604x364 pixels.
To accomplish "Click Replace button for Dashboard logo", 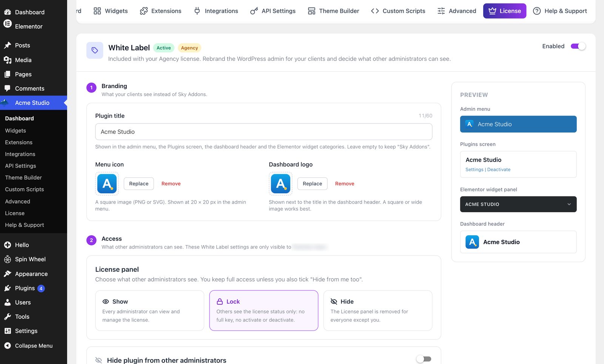I will tap(313, 184).
